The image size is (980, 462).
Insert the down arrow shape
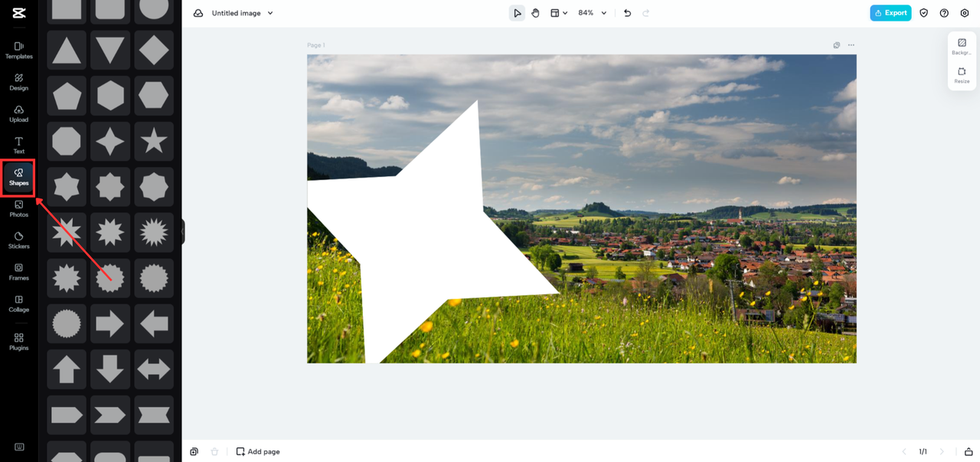(x=110, y=369)
